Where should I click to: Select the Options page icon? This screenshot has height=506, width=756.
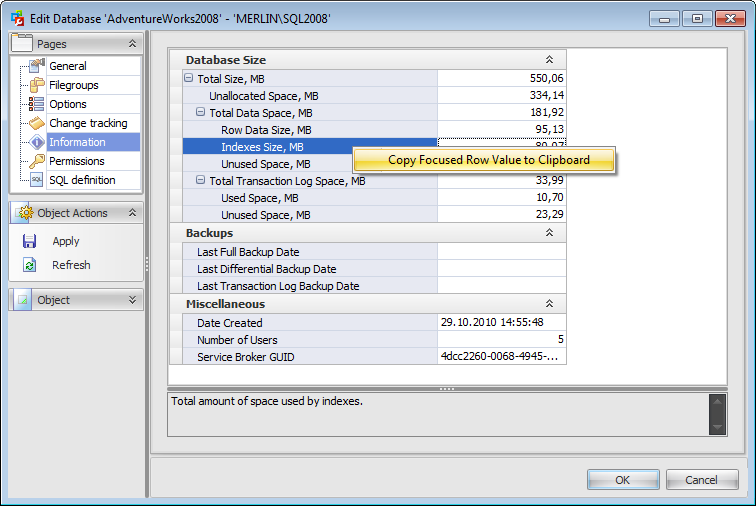[x=36, y=104]
